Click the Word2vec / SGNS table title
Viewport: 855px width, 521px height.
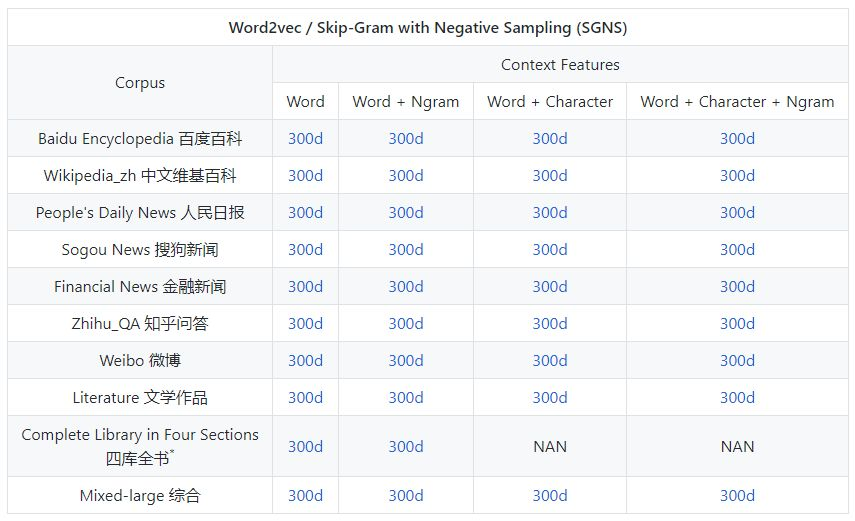428,27
